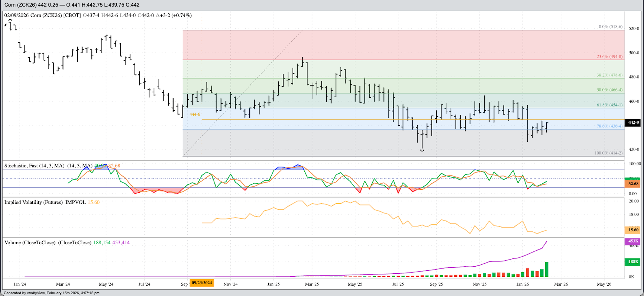This screenshot has width=644, height=296.
Task: Click the Mar '25 label on time axis
Action: pos(312,284)
